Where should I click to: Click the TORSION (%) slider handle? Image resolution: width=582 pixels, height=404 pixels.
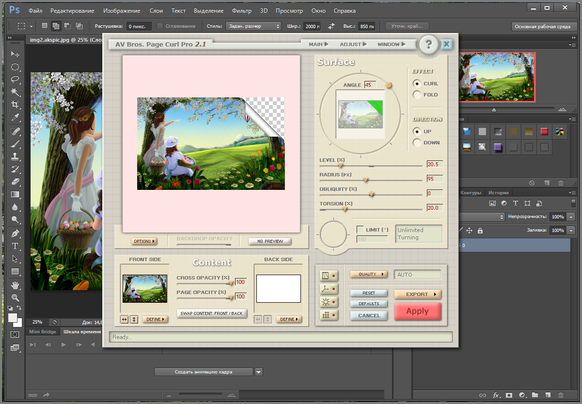coord(345,209)
